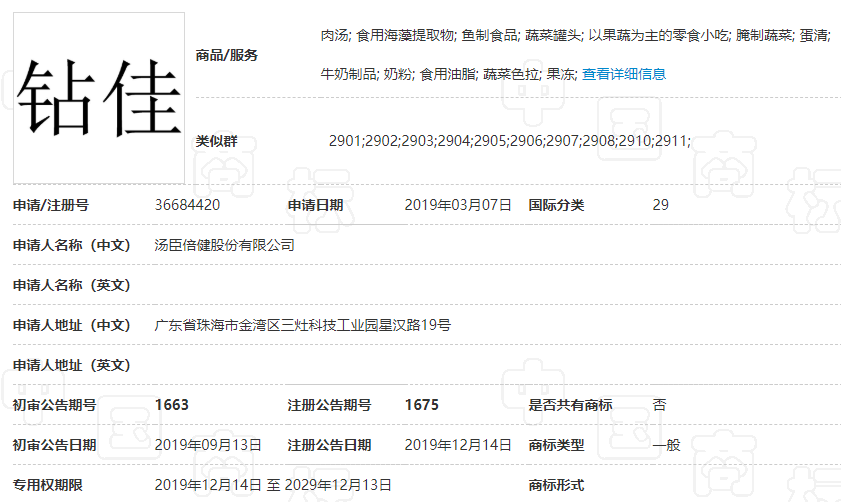Screen dimensions: 841x502
Task: Click goods line starting 肉汤; 食用海藻提取物
Action: click(x=576, y=35)
